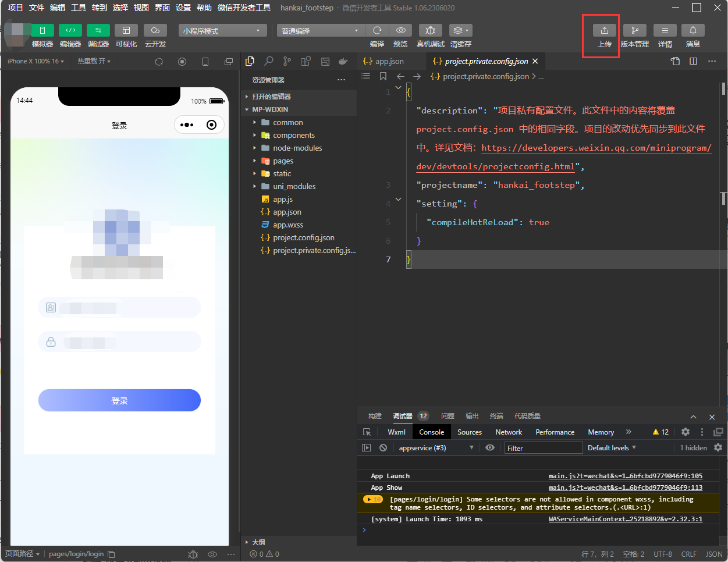Click the 上传 upload button
Viewport: 728px width, 562px height.
tap(605, 30)
